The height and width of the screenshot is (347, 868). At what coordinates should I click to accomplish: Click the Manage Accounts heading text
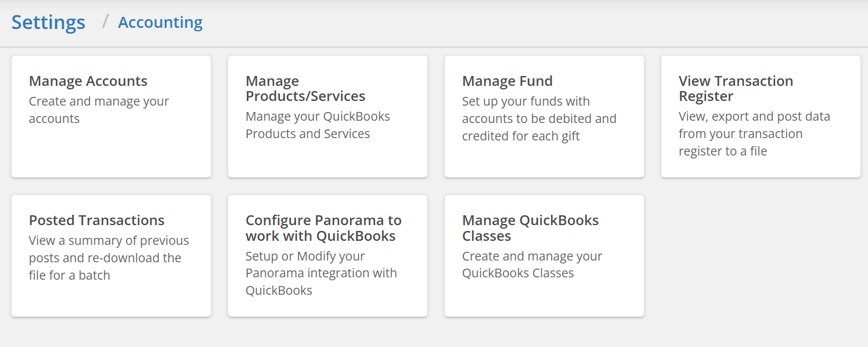[88, 81]
